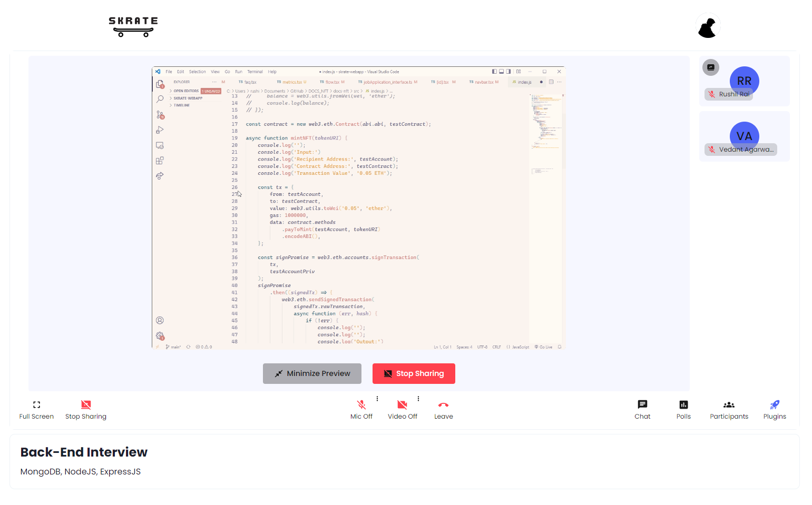Viewport: 812px width, 505px height.
Task: Expand the TIMELINE section
Action: click(181, 105)
